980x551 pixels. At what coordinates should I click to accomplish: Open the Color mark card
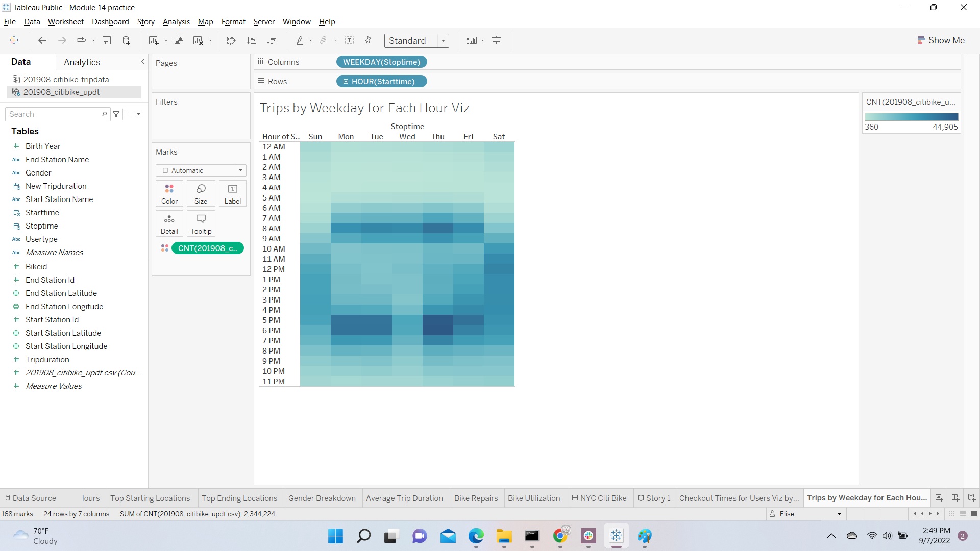pyautogui.click(x=169, y=193)
